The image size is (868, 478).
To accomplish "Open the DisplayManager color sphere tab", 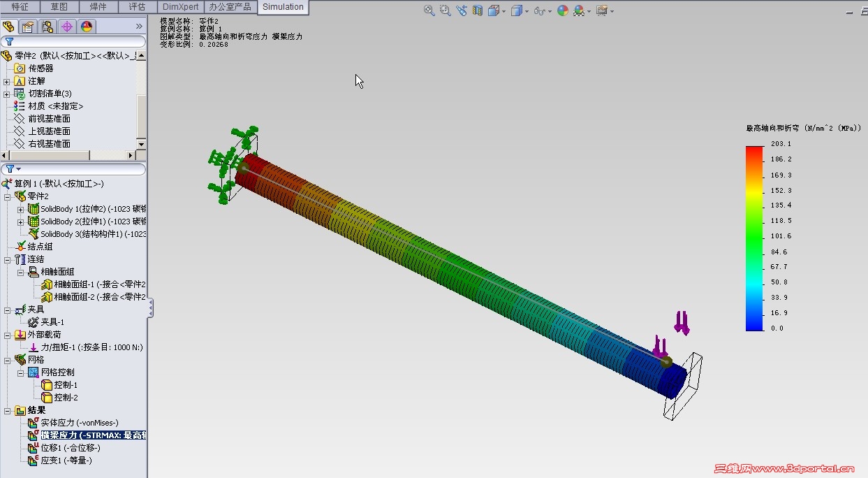I will click(87, 27).
